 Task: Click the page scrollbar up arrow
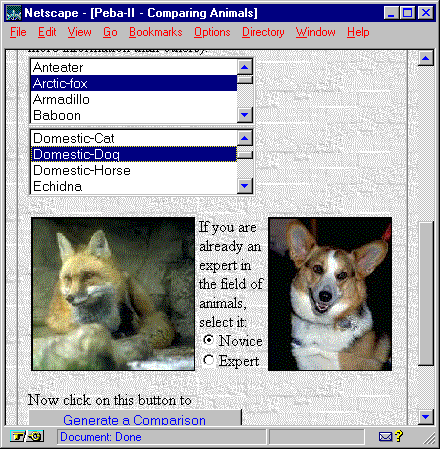[x=425, y=58]
